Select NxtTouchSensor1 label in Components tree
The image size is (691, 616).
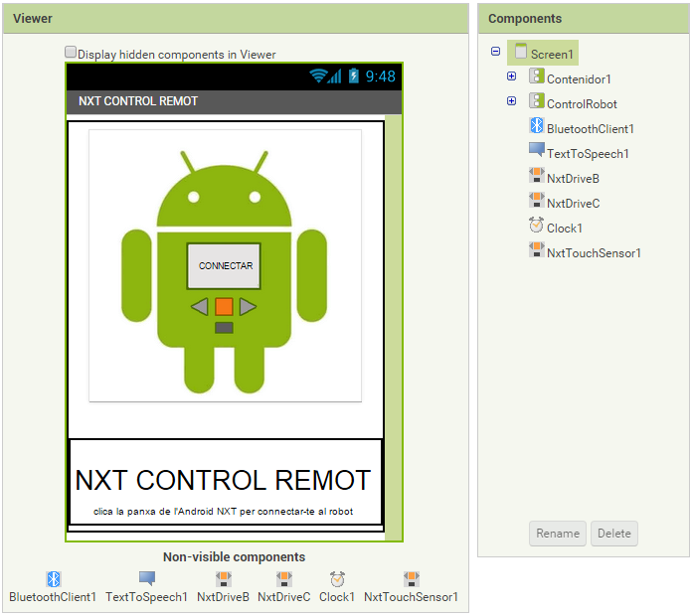tap(594, 253)
